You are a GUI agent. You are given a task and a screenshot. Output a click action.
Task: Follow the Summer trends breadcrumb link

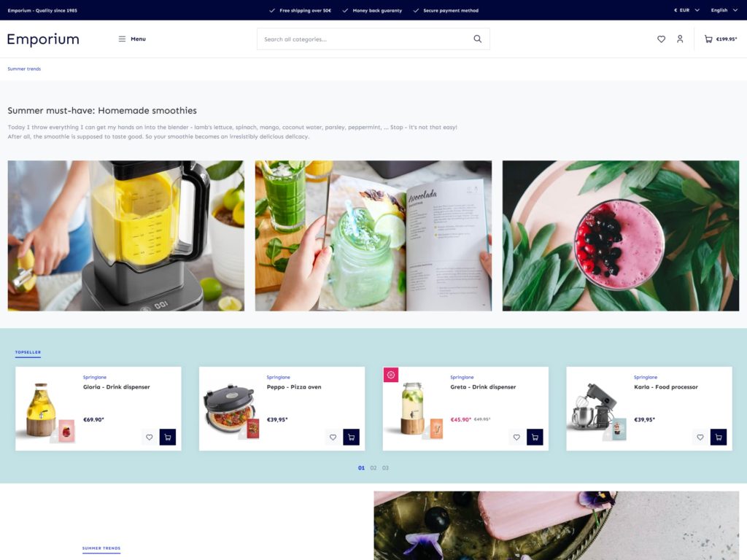coord(24,68)
